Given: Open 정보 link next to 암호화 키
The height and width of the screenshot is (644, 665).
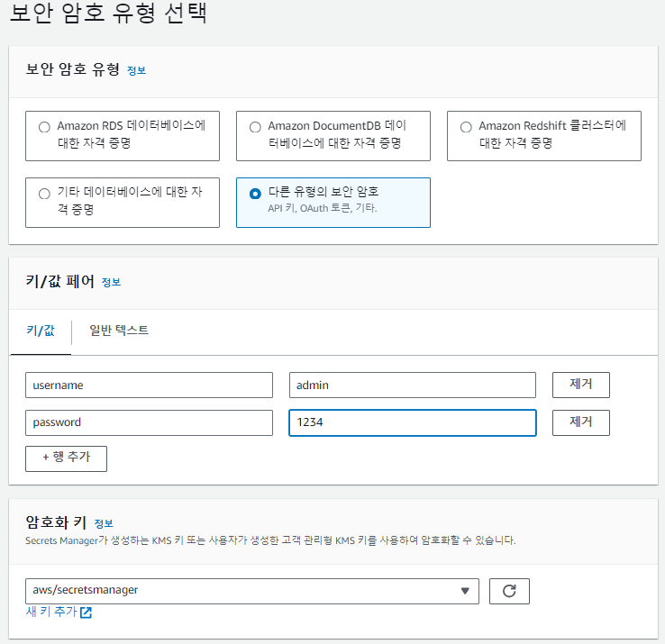Looking at the screenshot, I should pos(104,523).
